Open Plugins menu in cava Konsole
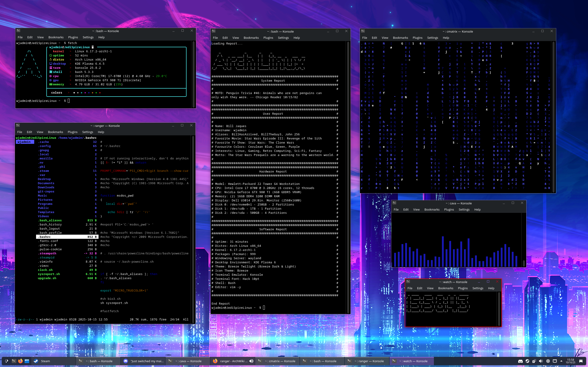This screenshot has width=588, height=367. (449, 209)
